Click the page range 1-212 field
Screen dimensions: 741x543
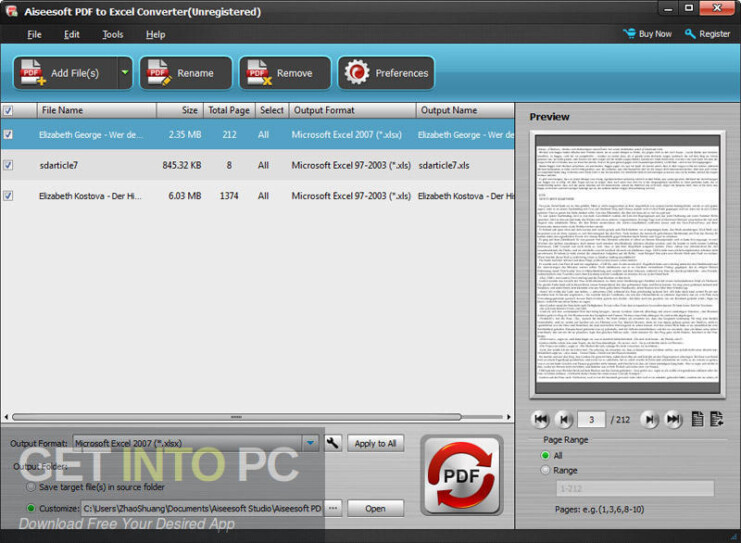click(635, 489)
